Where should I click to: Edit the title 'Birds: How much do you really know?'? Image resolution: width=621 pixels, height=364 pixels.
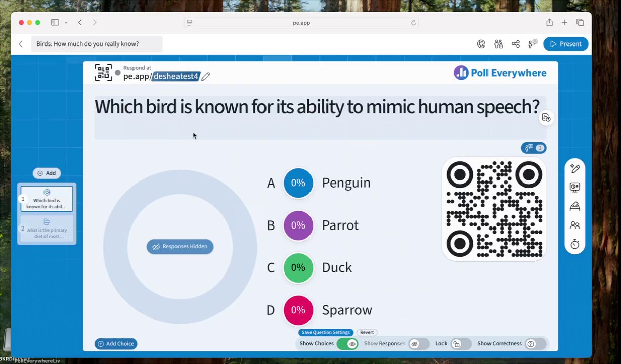(x=97, y=44)
